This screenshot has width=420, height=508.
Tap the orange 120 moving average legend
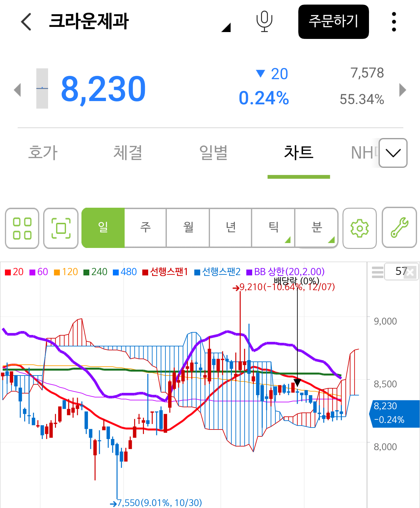click(66, 272)
